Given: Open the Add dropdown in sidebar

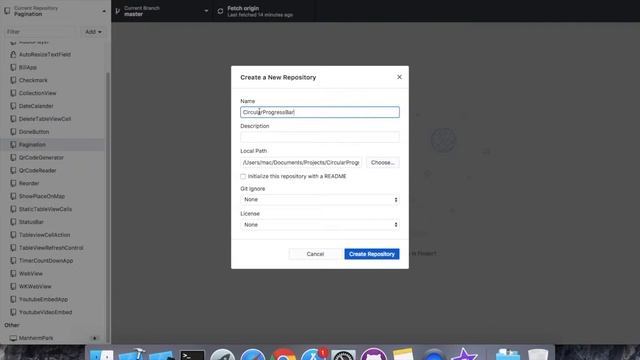Looking at the screenshot, I should click(x=93, y=32).
